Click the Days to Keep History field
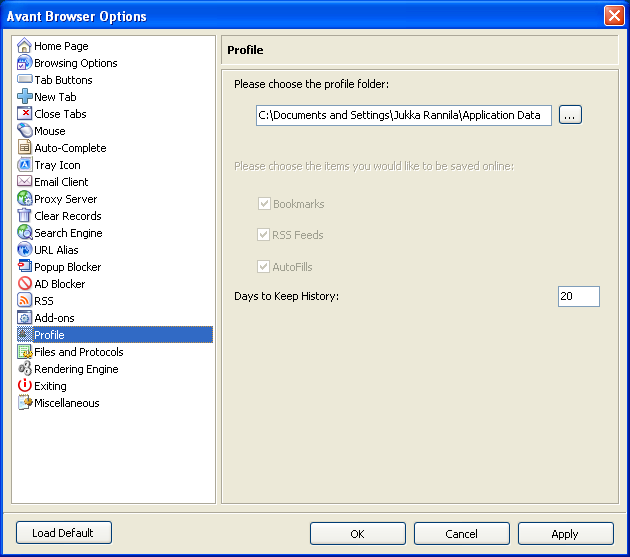 (x=579, y=296)
